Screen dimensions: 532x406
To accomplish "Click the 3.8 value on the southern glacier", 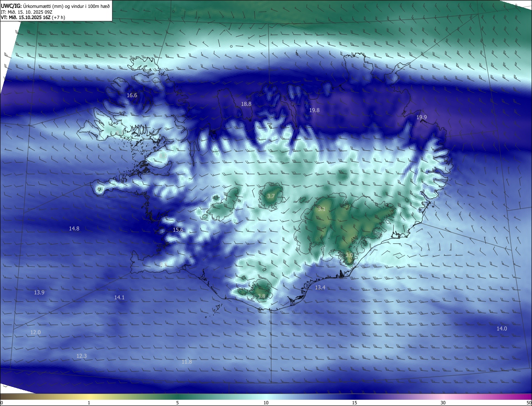I will tap(261, 296).
